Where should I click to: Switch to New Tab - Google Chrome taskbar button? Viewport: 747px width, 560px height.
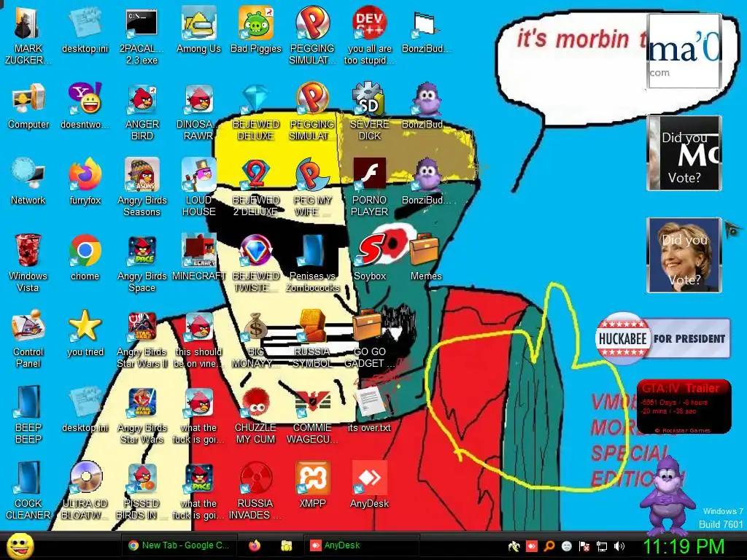click(179, 545)
